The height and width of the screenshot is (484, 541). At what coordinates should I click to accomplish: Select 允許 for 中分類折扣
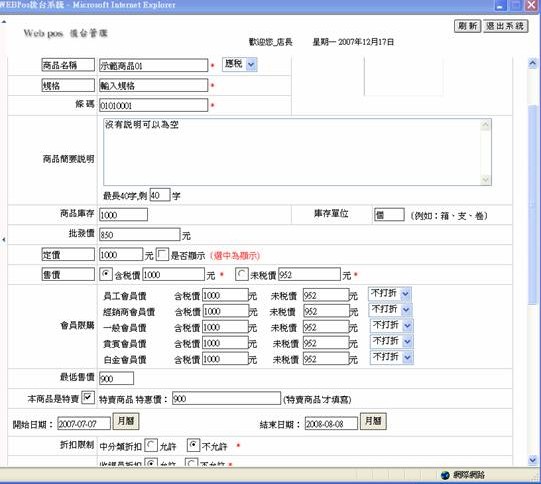click(151, 445)
